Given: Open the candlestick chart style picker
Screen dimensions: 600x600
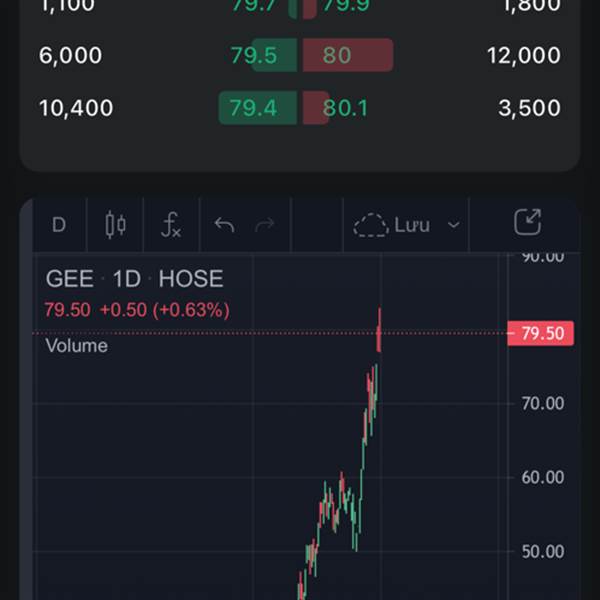Looking at the screenshot, I should click(x=115, y=225).
